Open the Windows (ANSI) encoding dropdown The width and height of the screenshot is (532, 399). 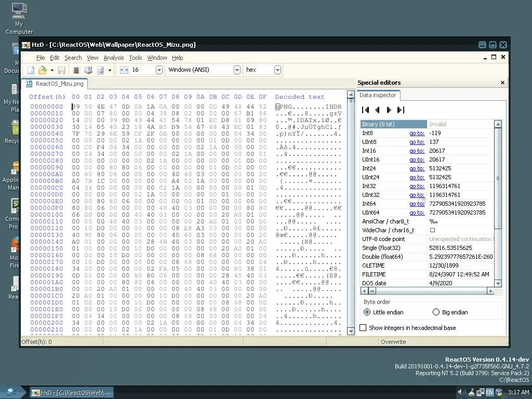click(237, 69)
